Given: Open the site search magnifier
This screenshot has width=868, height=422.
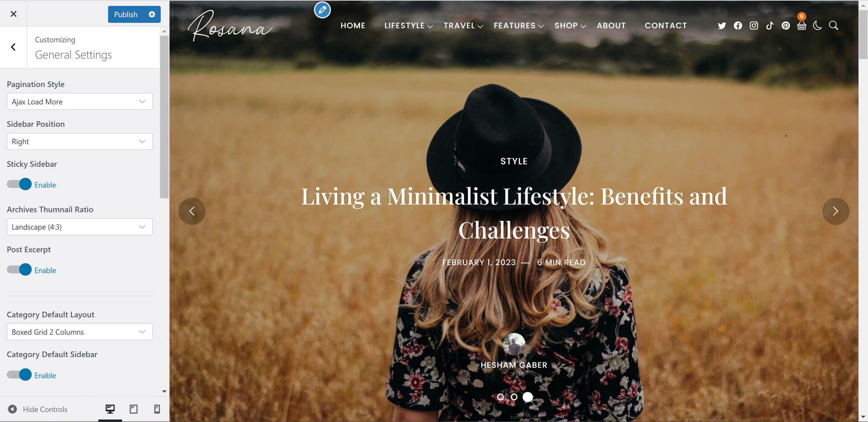Looking at the screenshot, I should [x=834, y=26].
